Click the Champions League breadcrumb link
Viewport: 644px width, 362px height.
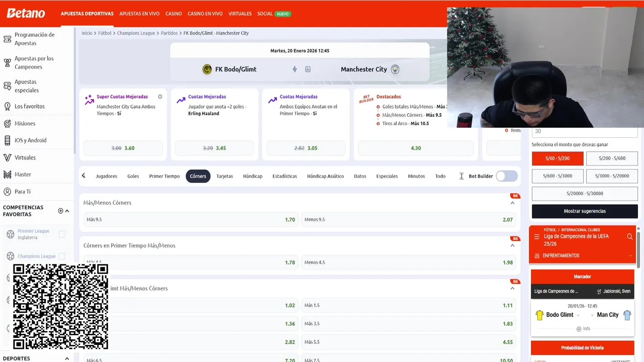click(136, 33)
